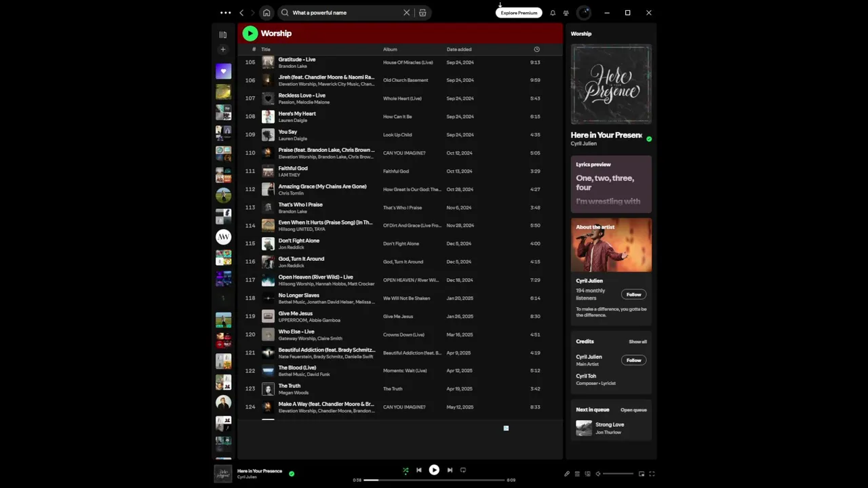Expand Your Library sidebar icon
The image size is (868, 488).
click(223, 35)
